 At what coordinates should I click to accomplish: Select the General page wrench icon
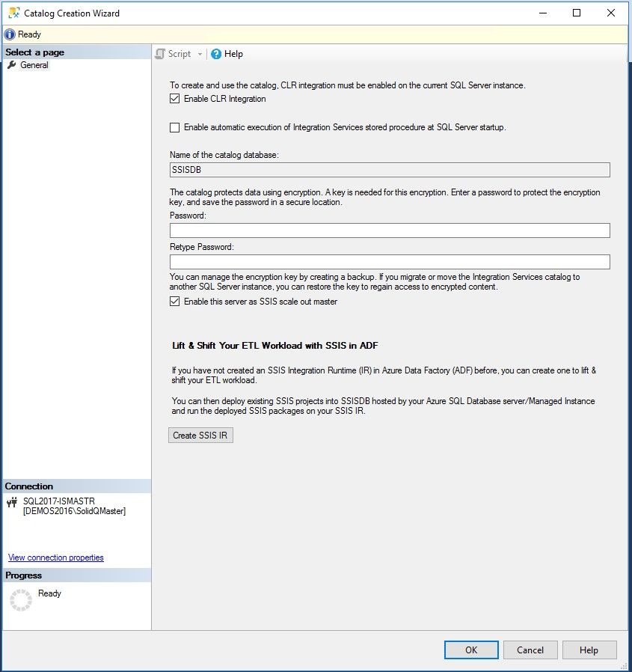click(x=11, y=65)
